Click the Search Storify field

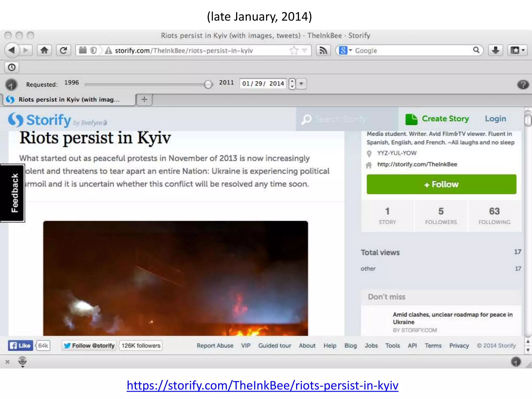point(347,119)
